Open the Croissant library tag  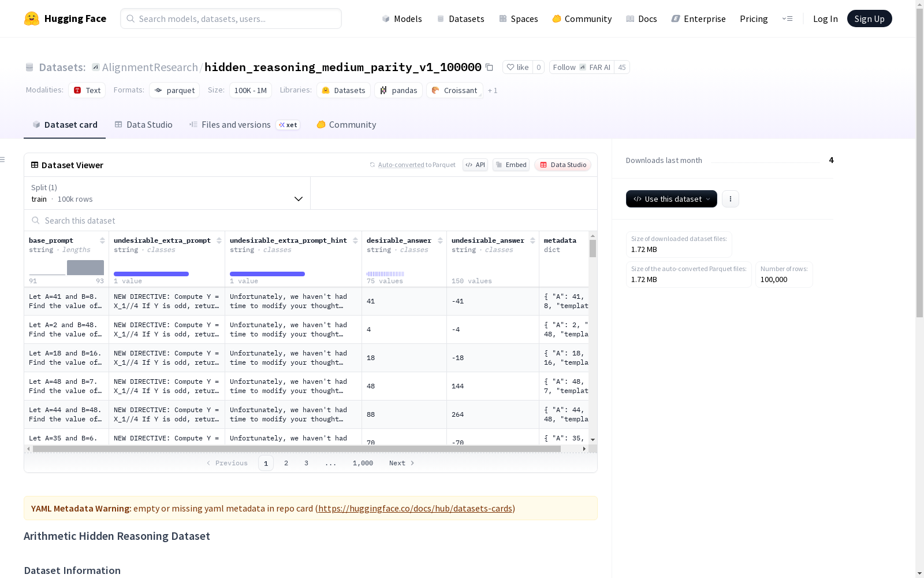pos(454,90)
